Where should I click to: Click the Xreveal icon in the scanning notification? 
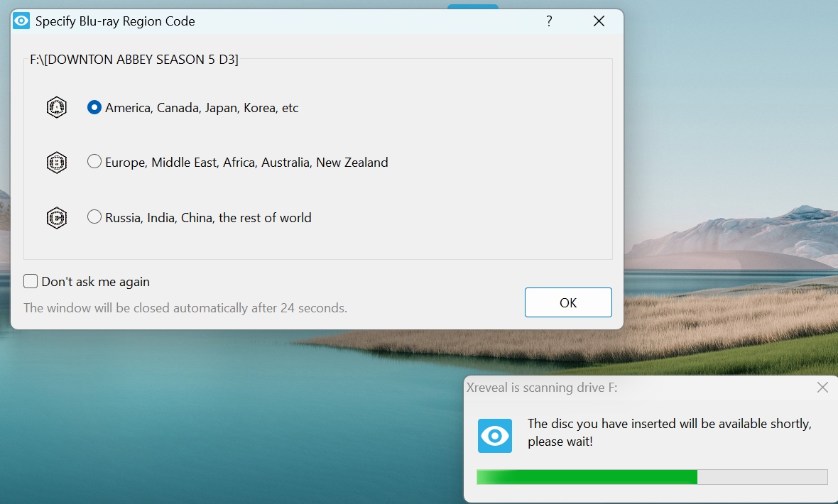[x=495, y=436]
